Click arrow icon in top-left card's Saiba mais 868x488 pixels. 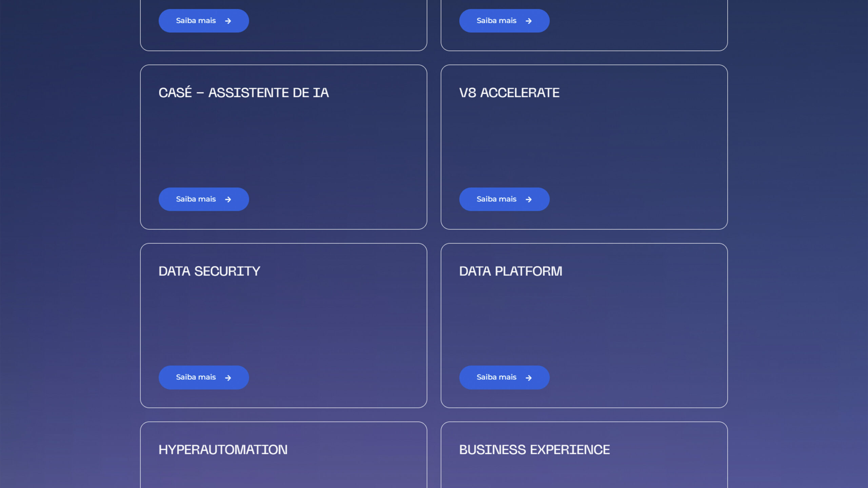pos(228,21)
